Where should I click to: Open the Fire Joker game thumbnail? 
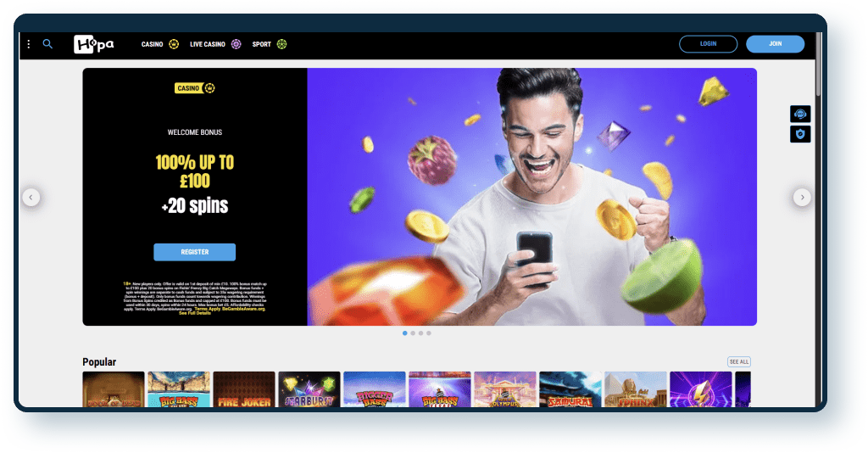pos(244,389)
